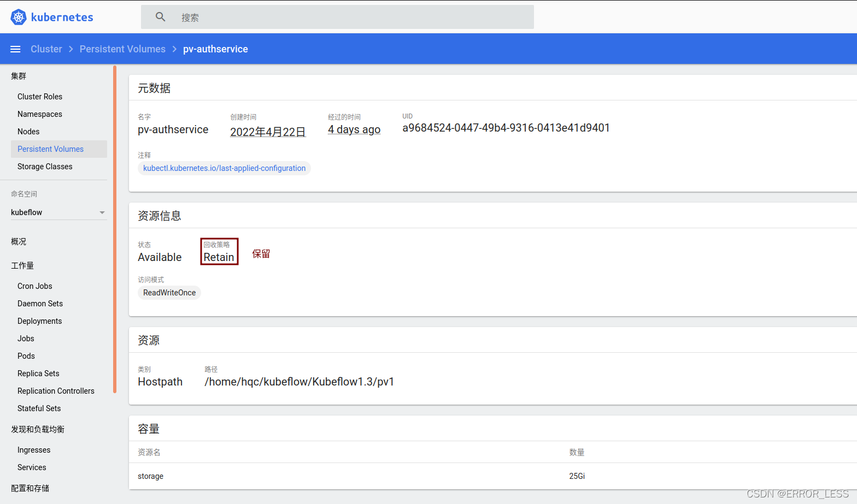The width and height of the screenshot is (857, 504).
Task: Open the 工作量 workloads section
Action: (x=22, y=265)
